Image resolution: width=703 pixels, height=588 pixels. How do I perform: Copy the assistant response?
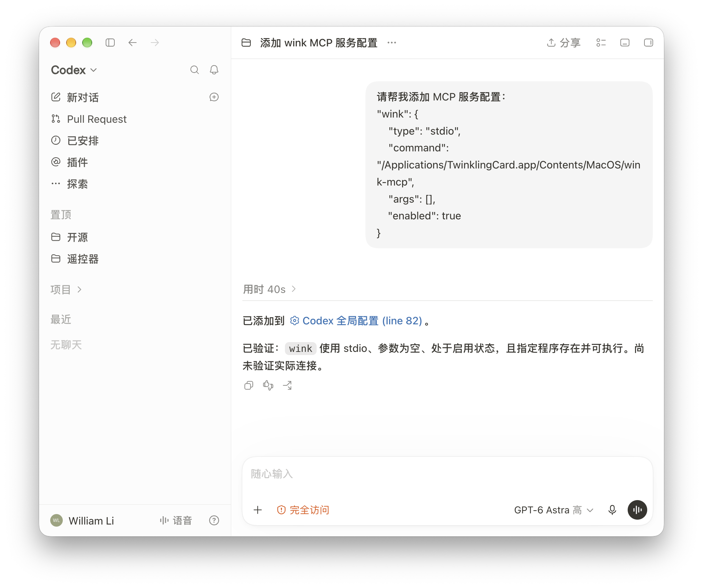coord(249,385)
